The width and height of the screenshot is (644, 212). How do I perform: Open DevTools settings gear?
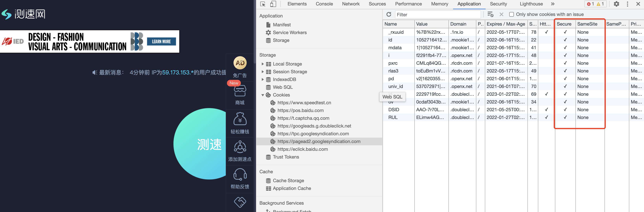[617, 4]
